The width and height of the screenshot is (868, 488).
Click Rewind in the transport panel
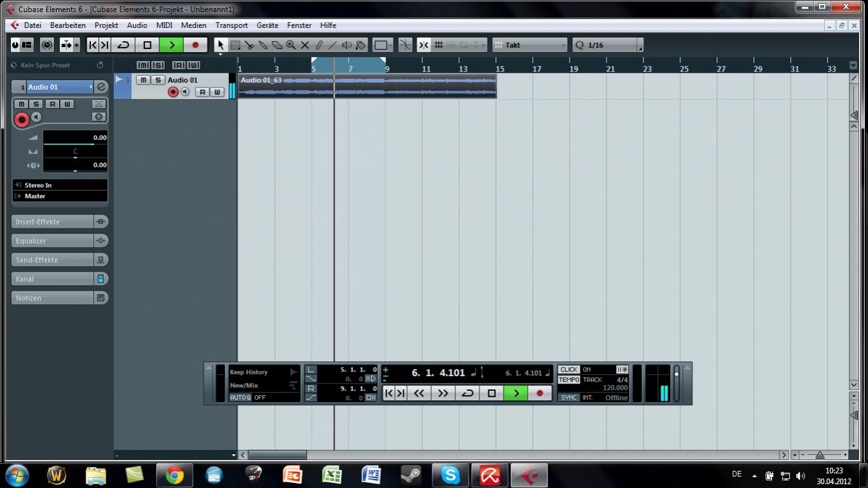coord(418,393)
